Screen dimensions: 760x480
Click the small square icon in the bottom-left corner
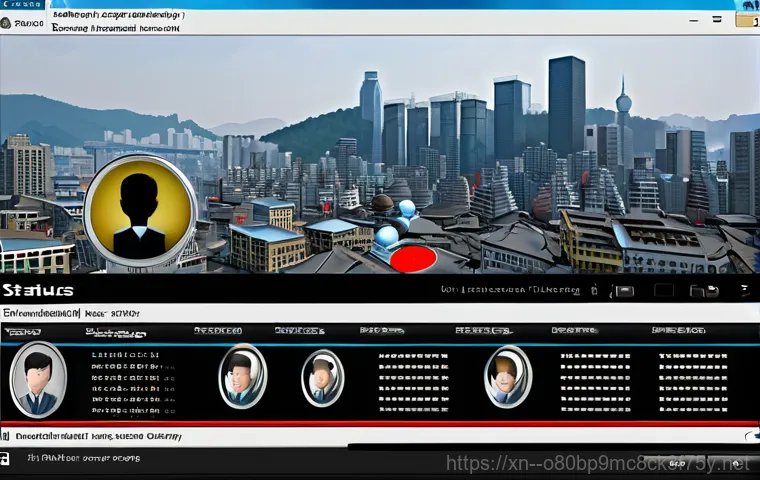6,458
